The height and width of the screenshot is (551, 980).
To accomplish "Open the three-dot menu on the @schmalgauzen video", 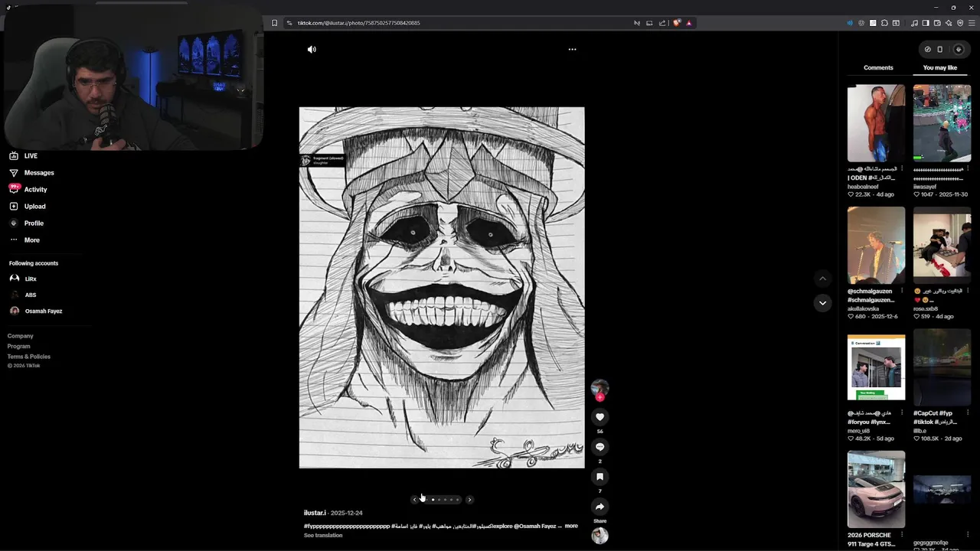I will [x=902, y=291].
